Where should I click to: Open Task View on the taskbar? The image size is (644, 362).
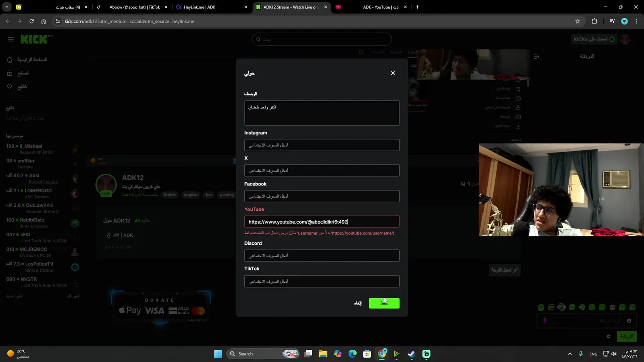308,354
